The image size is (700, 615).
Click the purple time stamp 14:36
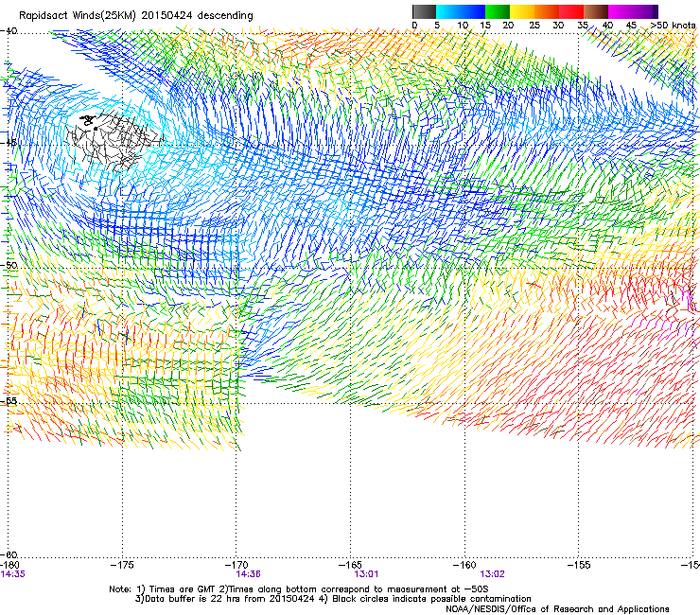click(248, 574)
